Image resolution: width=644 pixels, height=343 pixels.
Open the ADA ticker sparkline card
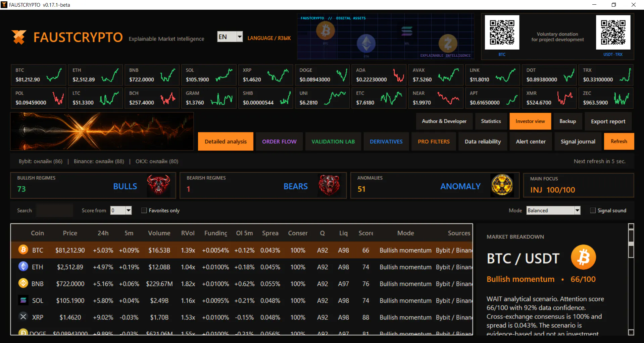click(x=379, y=75)
